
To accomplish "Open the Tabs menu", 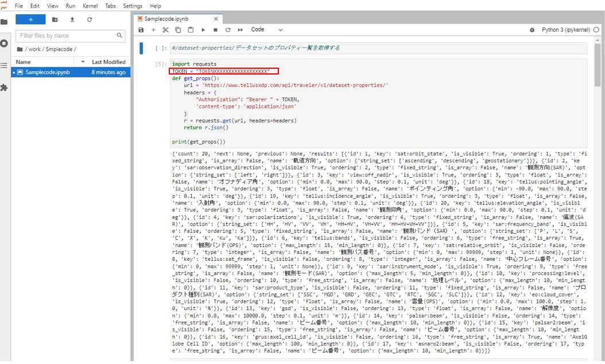I will (x=110, y=6).
